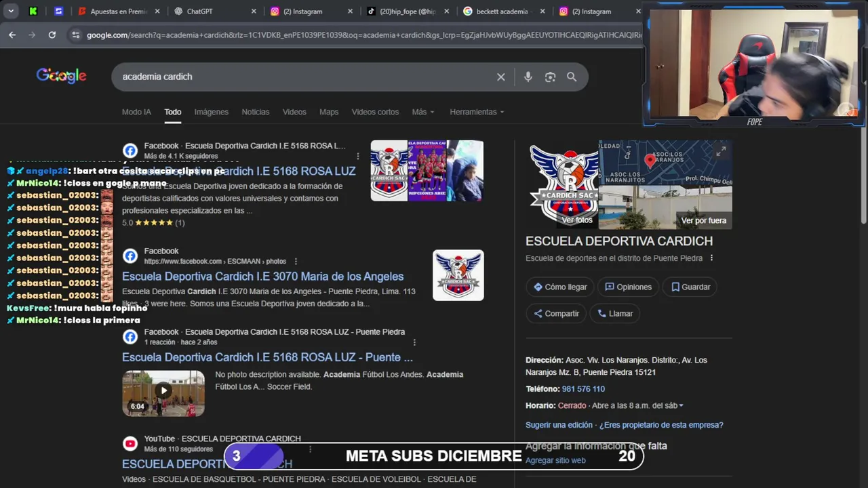Focus the address bar URL
Image resolution: width=868 pixels, height=488 pixels.
pos(363,35)
